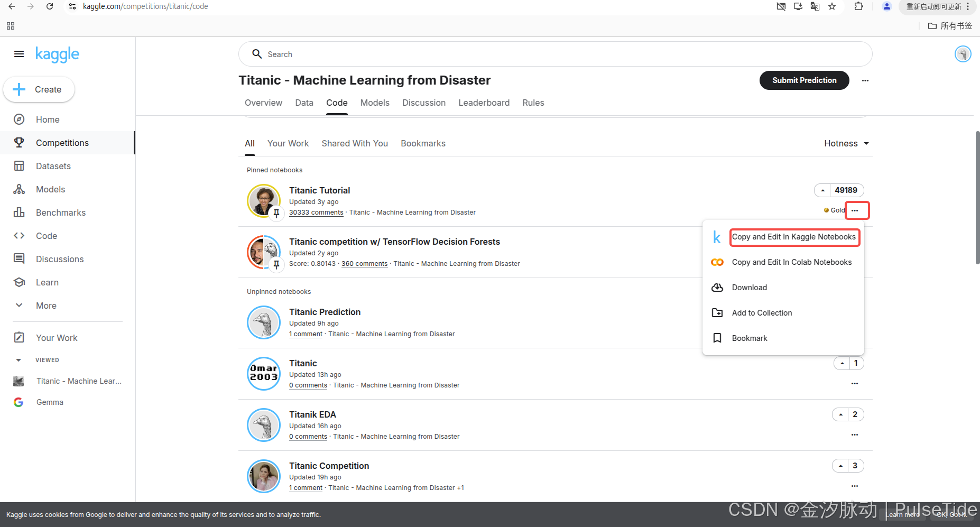Image resolution: width=980 pixels, height=527 pixels.
Task: Switch to the Overview tab
Action: [x=263, y=103]
